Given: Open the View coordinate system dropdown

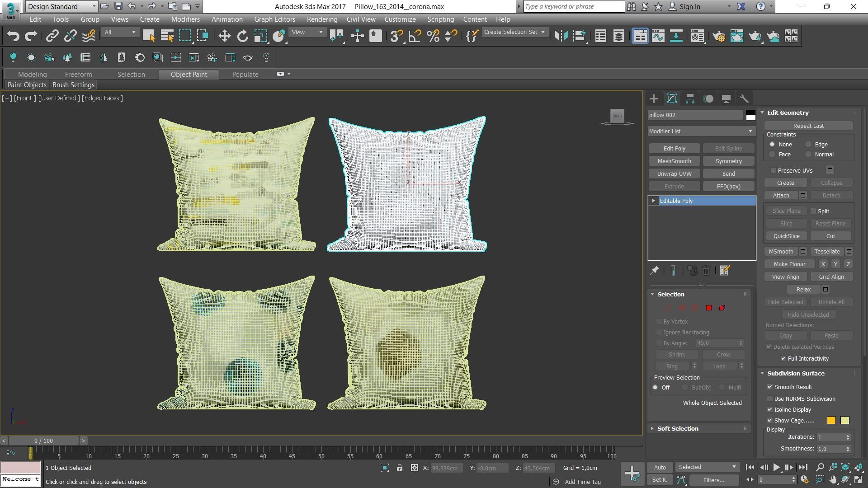Looking at the screenshot, I should pyautogui.click(x=307, y=33).
